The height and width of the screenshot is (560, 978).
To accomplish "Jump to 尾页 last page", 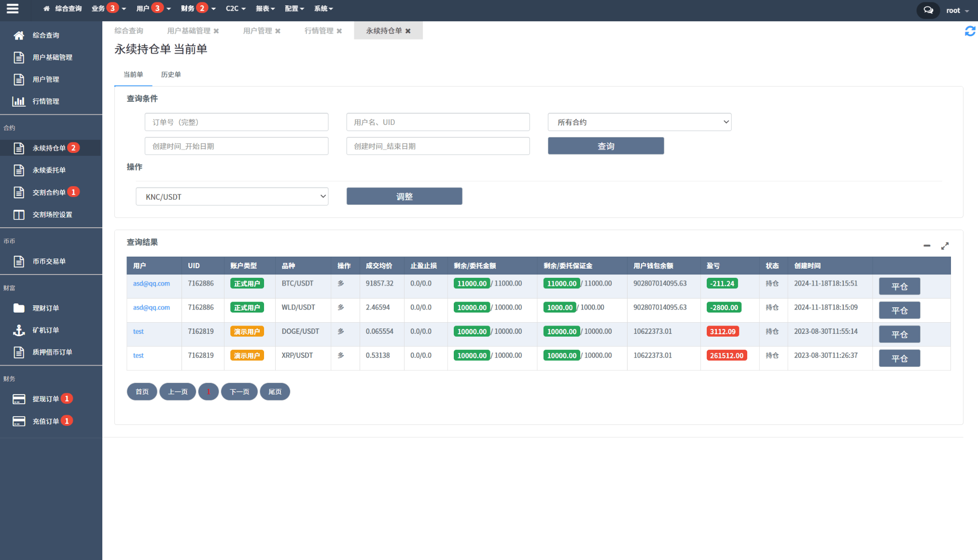I will 275,392.
